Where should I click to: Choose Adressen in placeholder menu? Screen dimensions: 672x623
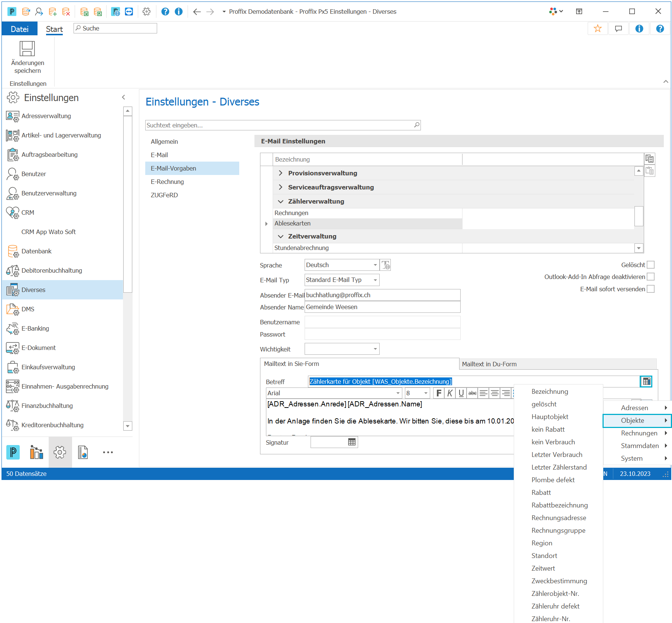coord(638,408)
